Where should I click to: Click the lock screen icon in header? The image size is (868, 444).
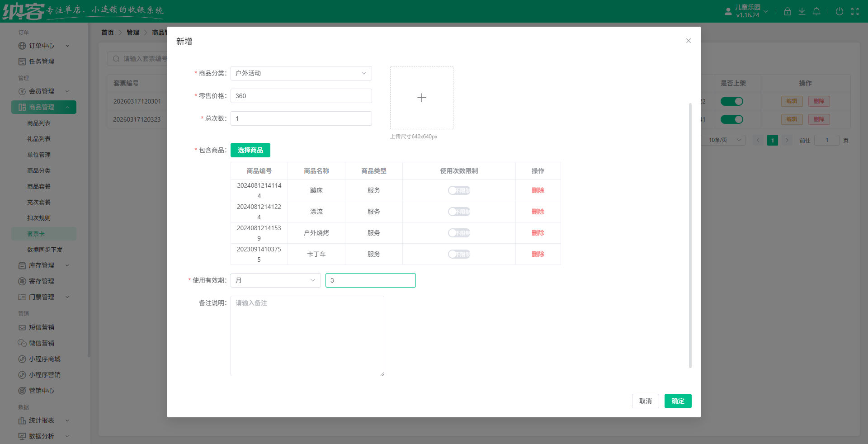click(x=787, y=11)
